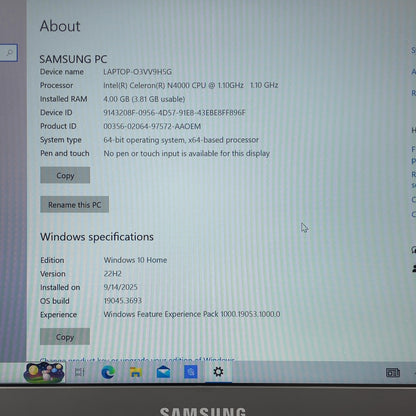Open File Explorer from the taskbar
This screenshot has width=416, height=416.
[136, 372]
